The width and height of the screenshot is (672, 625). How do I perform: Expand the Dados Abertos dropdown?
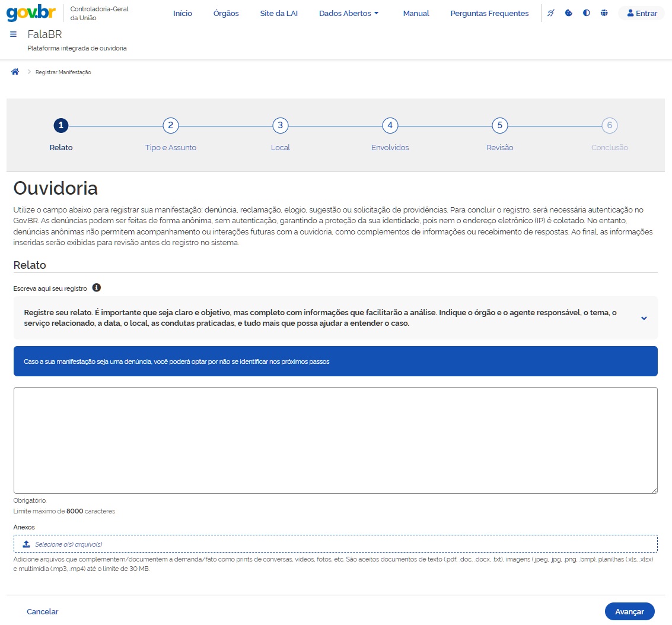coord(348,13)
